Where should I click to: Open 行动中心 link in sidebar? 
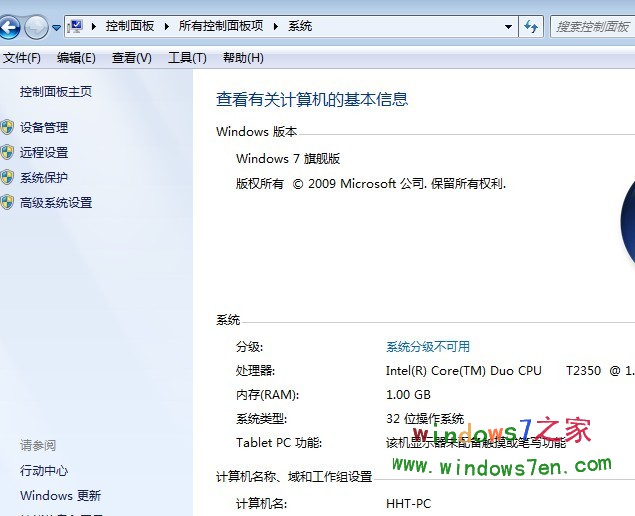pyautogui.click(x=44, y=471)
